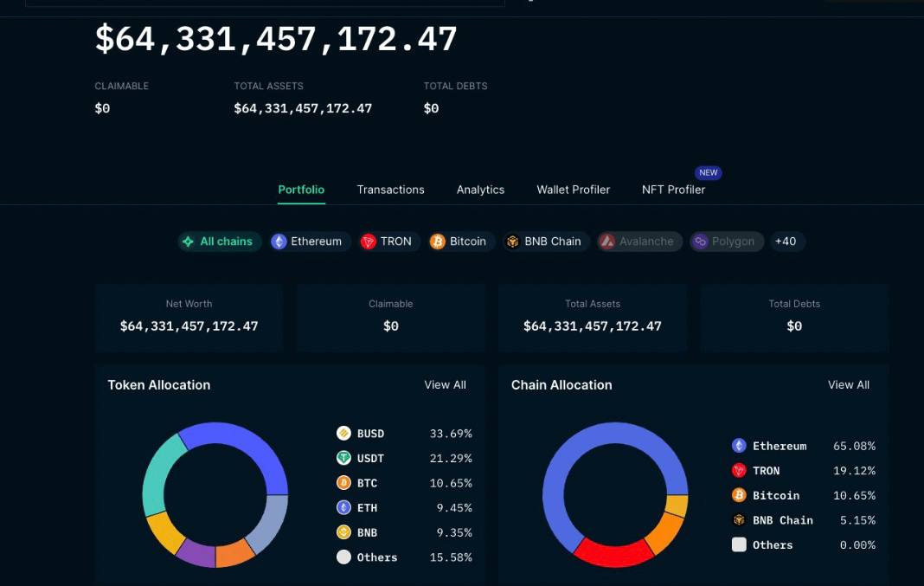Click the Net Worth summary card
Screen dimensions: 924x586
click(189, 318)
